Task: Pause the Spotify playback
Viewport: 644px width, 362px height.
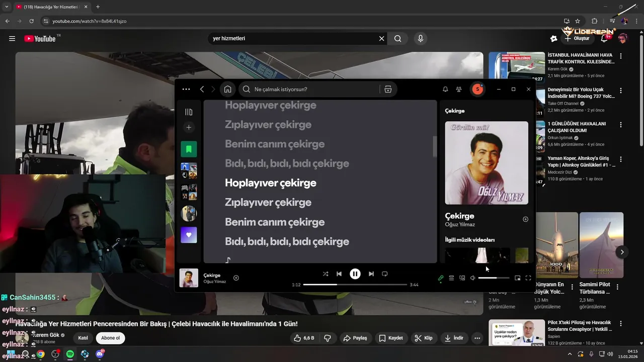Action: [355, 274]
